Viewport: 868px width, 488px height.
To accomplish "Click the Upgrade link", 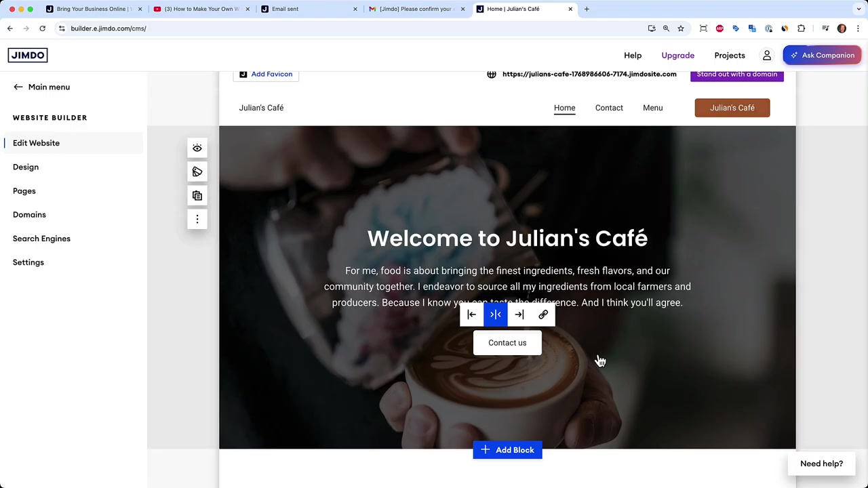I will (x=678, y=56).
